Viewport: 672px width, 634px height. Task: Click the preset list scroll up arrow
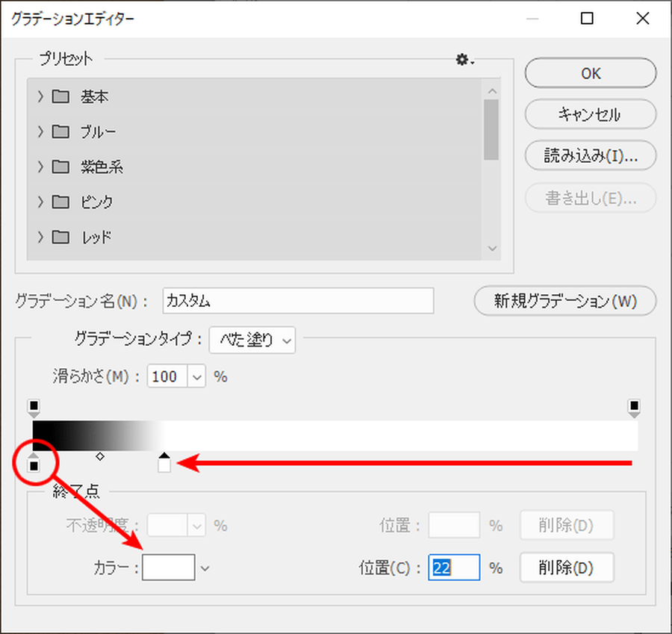click(x=492, y=91)
